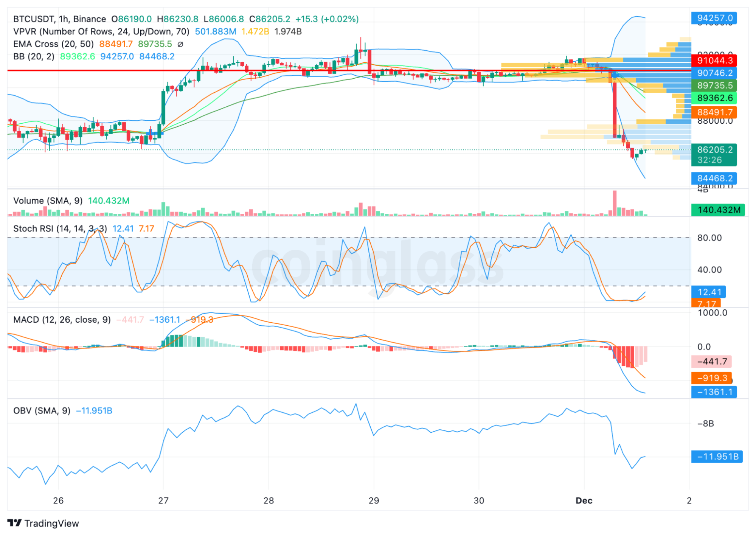756x536 pixels.
Task: Click the Dec date marker on time axis
Action: click(x=584, y=500)
